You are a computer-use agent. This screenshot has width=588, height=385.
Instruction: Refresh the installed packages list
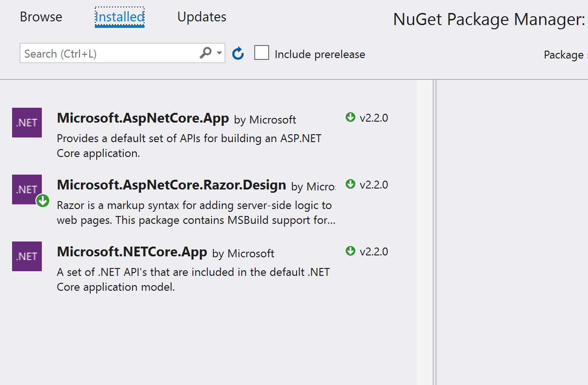pos(238,53)
